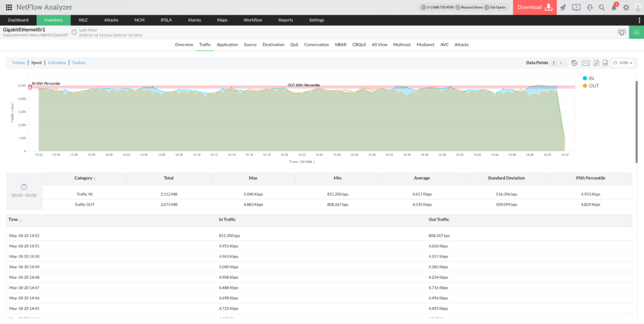Export report as PDF icon

point(596,63)
